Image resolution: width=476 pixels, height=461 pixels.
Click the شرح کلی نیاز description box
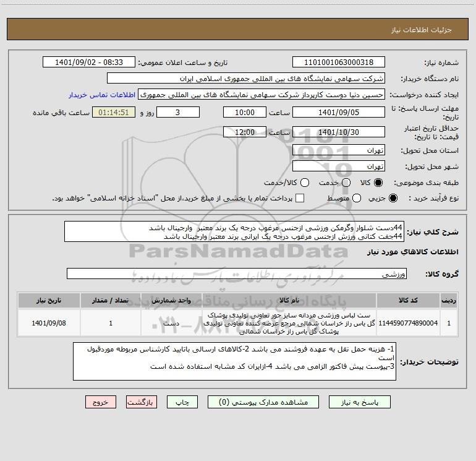(234, 231)
